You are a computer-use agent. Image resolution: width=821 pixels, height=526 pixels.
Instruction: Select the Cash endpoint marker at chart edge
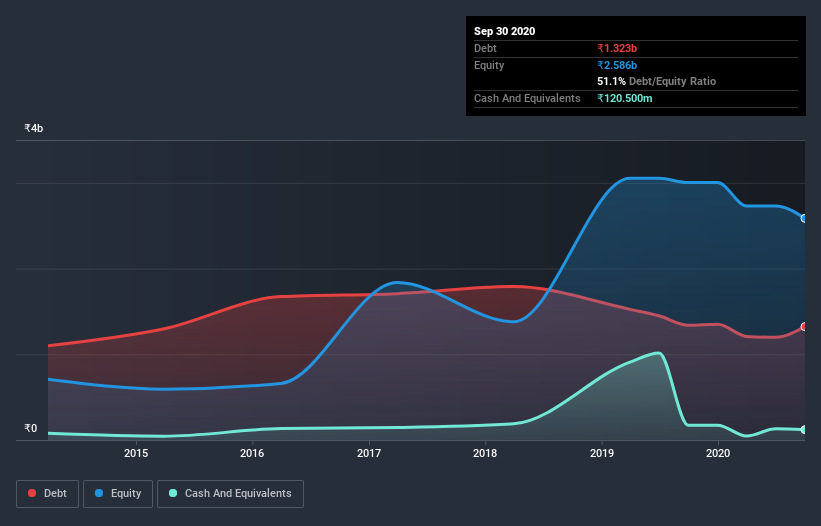pyautogui.click(x=804, y=430)
